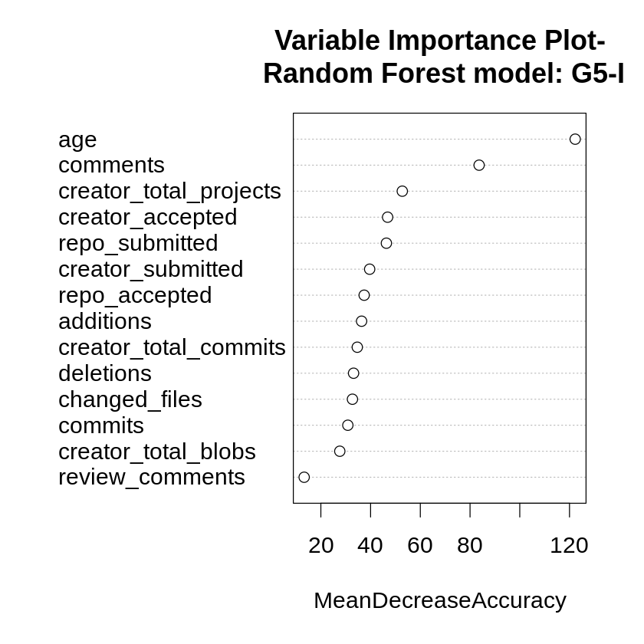Select the 'repo_accepted' label

[135, 295]
